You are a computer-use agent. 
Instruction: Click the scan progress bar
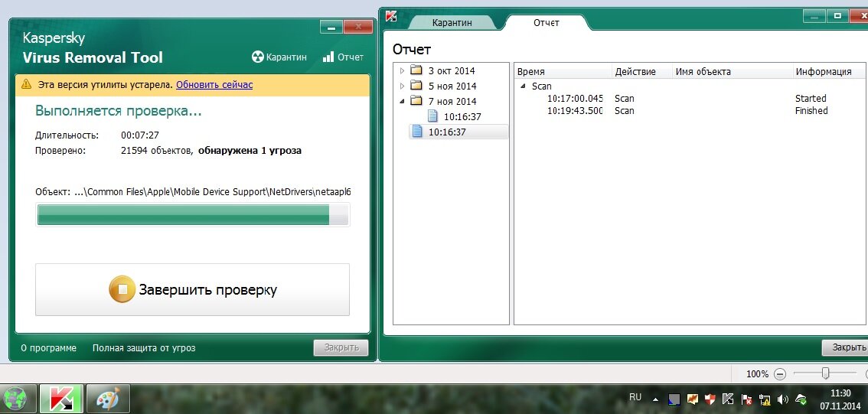pyautogui.click(x=193, y=215)
